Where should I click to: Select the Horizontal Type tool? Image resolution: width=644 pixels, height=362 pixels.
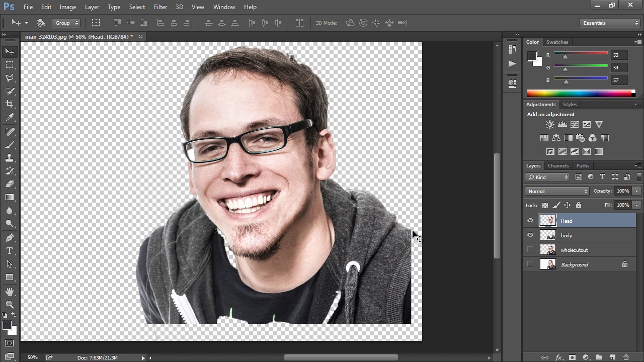[10, 251]
